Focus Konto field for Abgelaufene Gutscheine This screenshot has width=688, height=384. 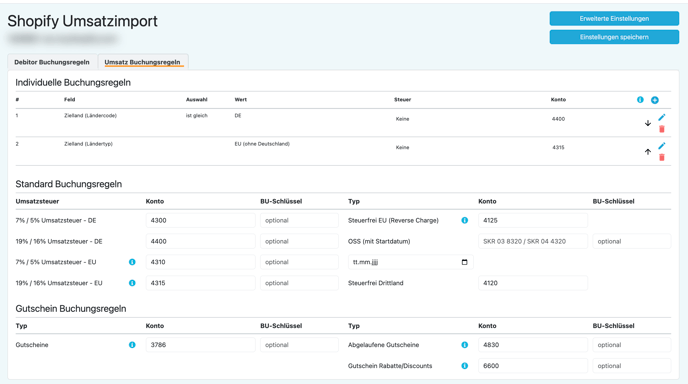[x=533, y=345]
